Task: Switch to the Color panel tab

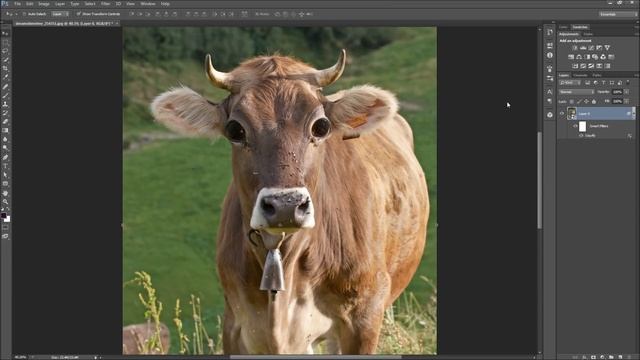Action: click(564, 27)
